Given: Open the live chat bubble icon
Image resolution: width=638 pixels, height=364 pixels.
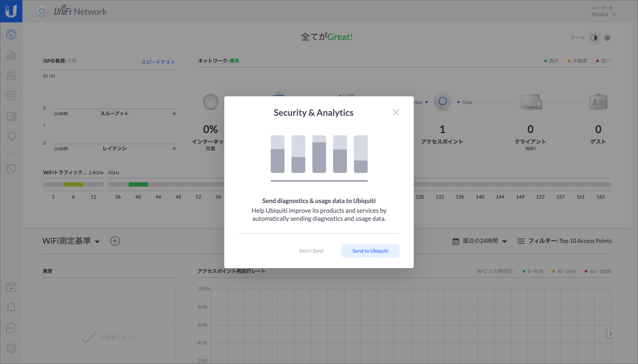Looking at the screenshot, I should (11, 328).
